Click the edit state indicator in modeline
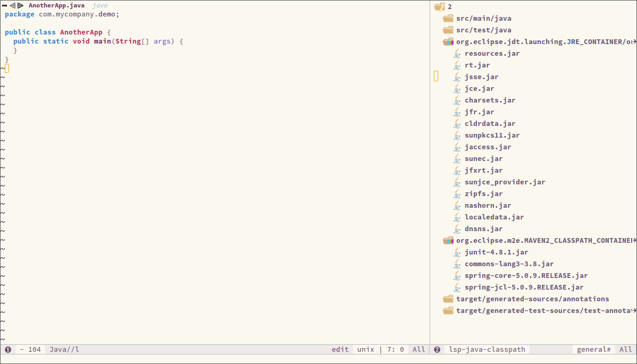Screen dimensions: 637x364 coord(340,350)
